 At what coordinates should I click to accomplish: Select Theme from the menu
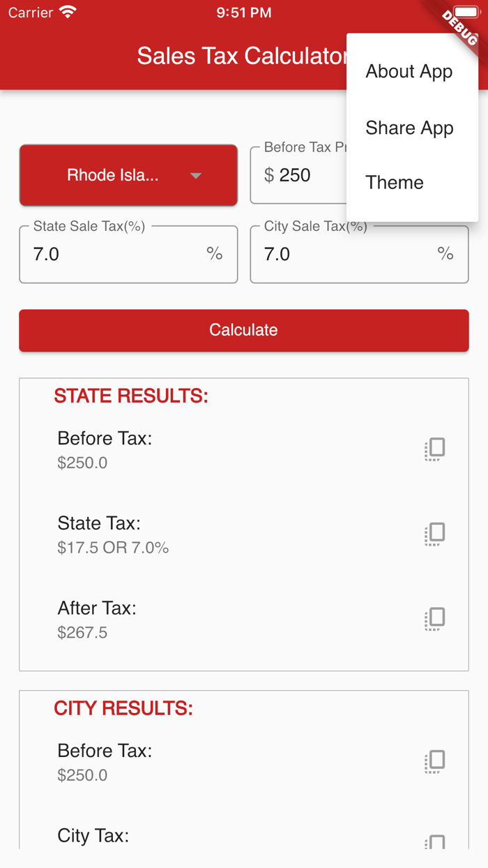[x=395, y=182]
